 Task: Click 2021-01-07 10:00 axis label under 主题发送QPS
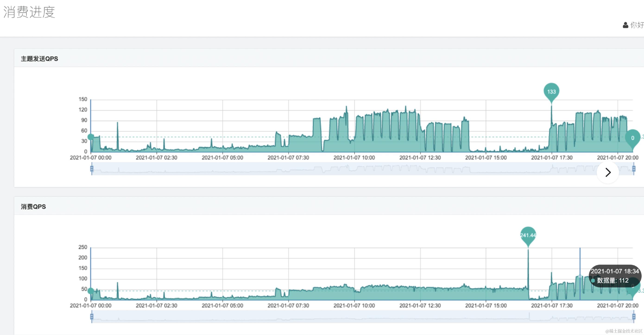(x=354, y=158)
